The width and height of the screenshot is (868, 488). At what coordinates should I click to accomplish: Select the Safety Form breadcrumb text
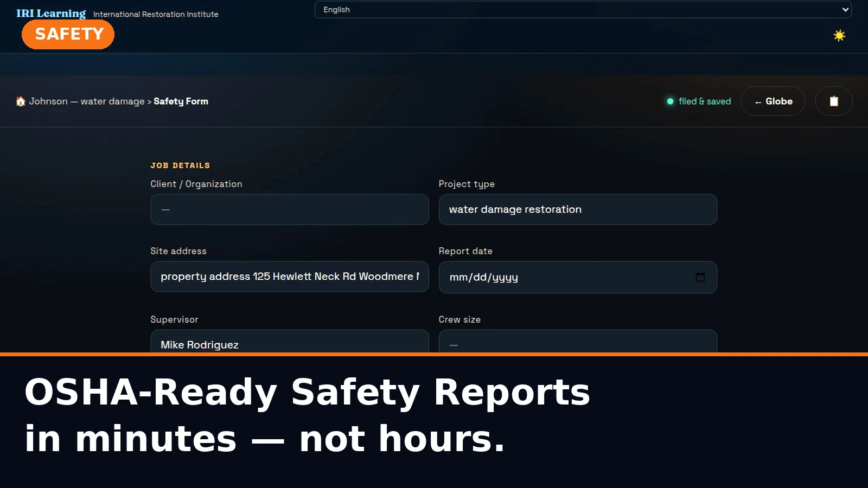(x=181, y=101)
